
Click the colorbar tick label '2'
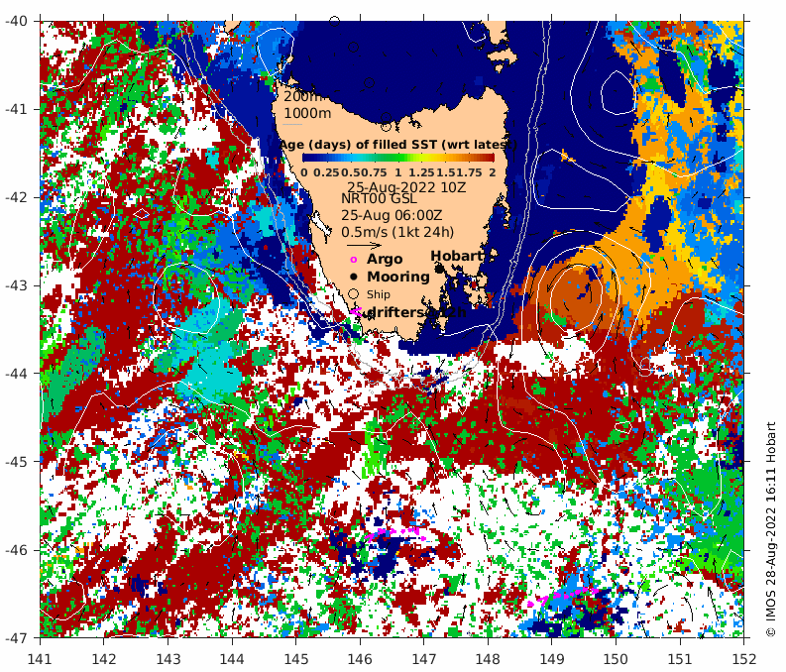(493, 172)
